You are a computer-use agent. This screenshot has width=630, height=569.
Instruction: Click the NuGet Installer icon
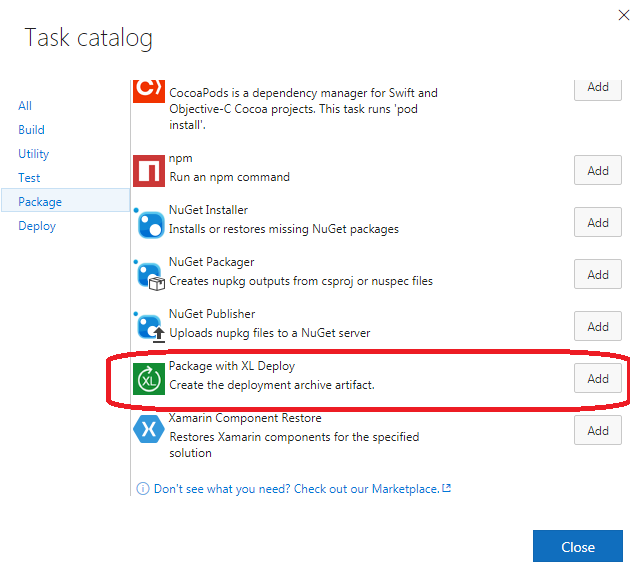pyautogui.click(x=149, y=223)
